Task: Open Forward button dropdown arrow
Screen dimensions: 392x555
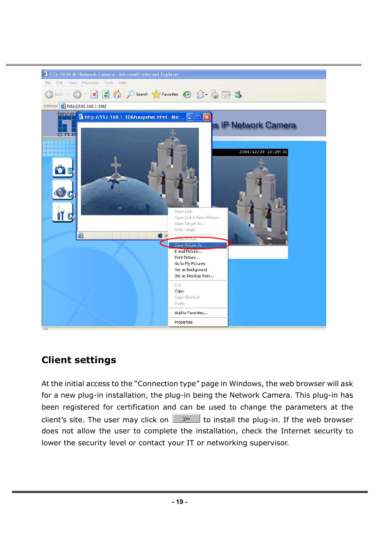Action: pyautogui.click(x=85, y=94)
